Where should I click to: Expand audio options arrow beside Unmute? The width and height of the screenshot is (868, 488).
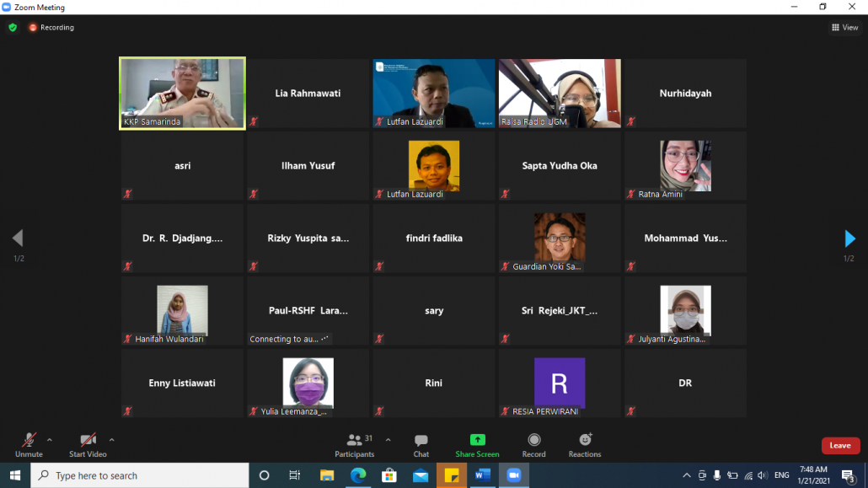pos(50,439)
